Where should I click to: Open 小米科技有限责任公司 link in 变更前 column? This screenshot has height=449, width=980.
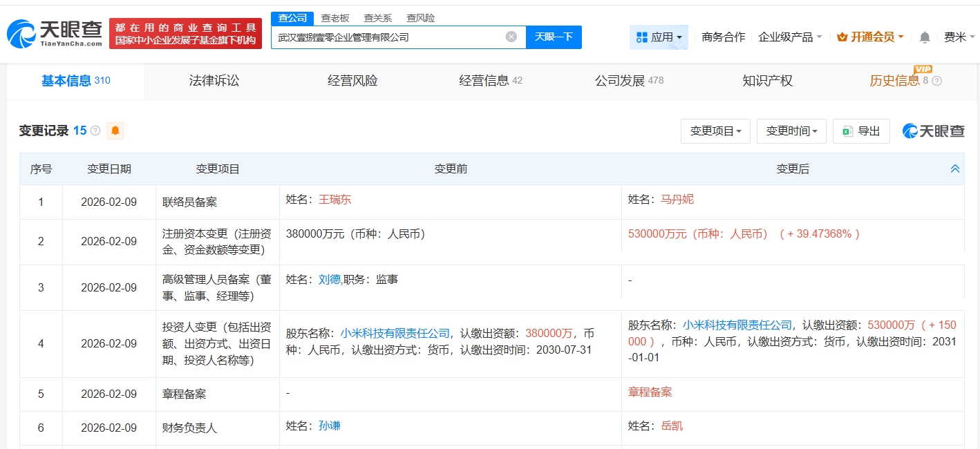[x=395, y=334]
